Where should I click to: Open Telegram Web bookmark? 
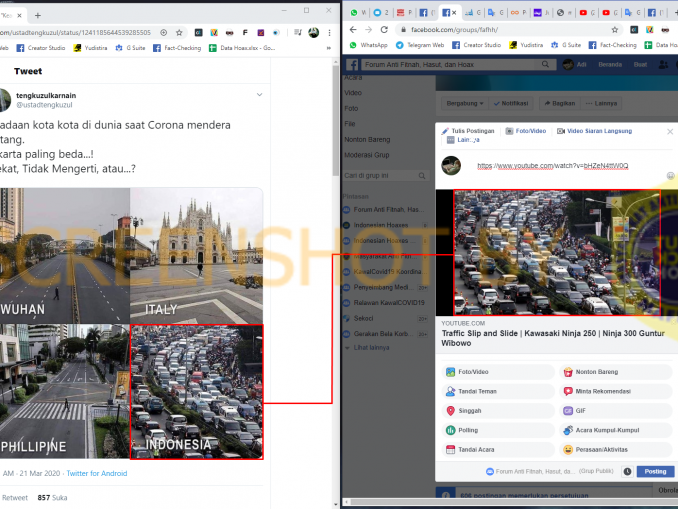coord(420,45)
